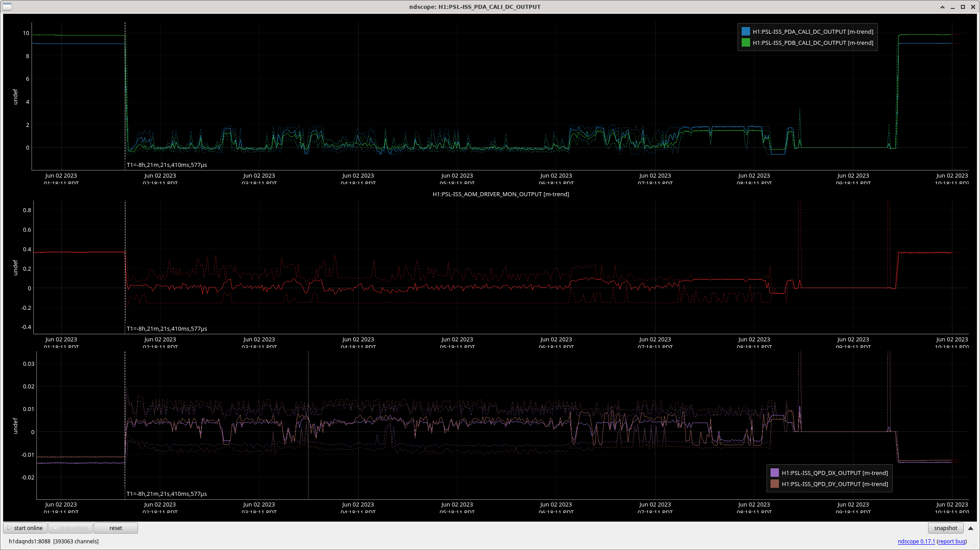This screenshot has width=980, height=550.
Task: Click the start online button
Action: coord(25,528)
